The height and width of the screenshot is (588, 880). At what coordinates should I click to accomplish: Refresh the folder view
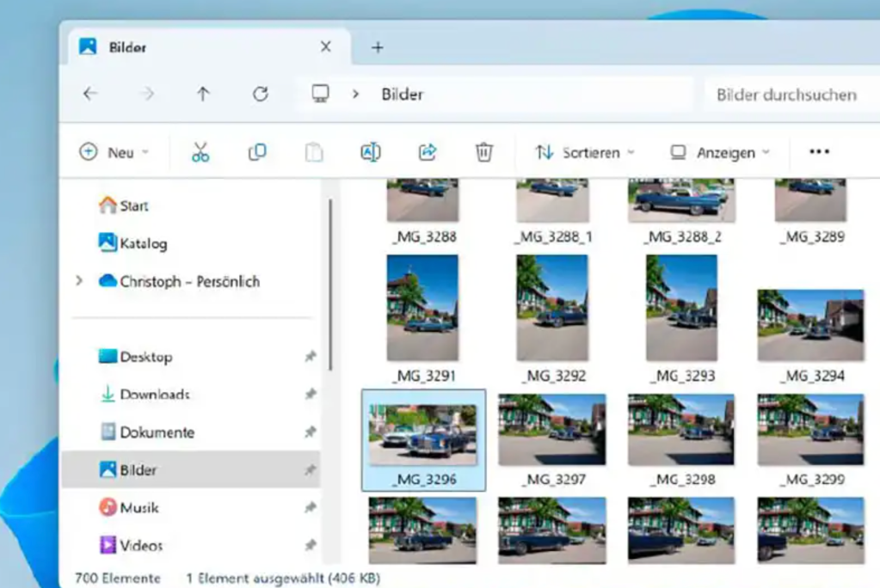[x=262, y=95]
